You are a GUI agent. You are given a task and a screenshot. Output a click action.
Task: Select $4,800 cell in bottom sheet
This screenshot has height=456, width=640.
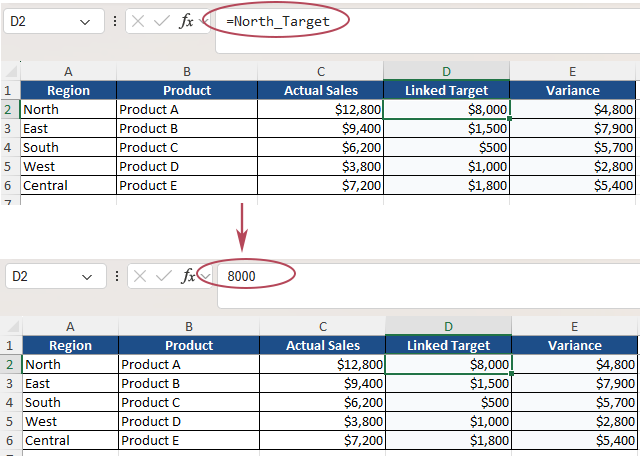575,365
